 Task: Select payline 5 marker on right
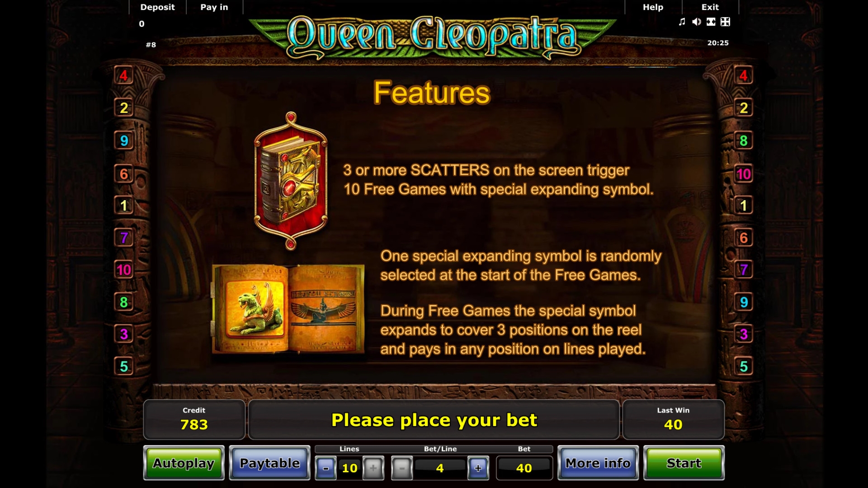(x=744, y=366)
